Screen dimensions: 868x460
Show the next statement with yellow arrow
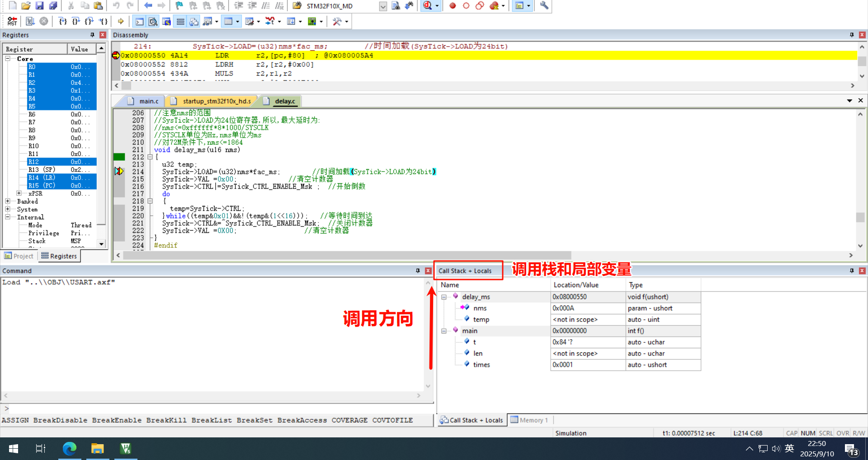pyautogui.click(x=121, y=21)
